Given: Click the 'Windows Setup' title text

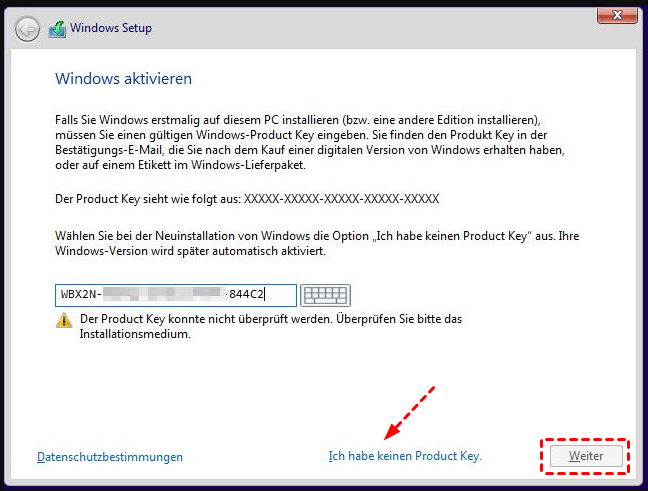Looking at the screenshot, I should [111, 28].
